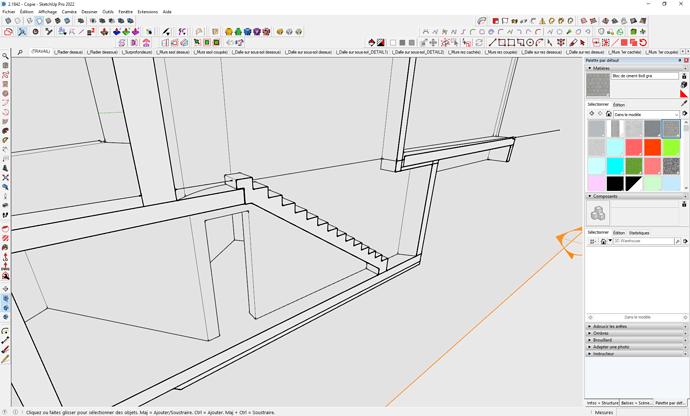Choose the pale pink material swatch

(x=596, y=184)
